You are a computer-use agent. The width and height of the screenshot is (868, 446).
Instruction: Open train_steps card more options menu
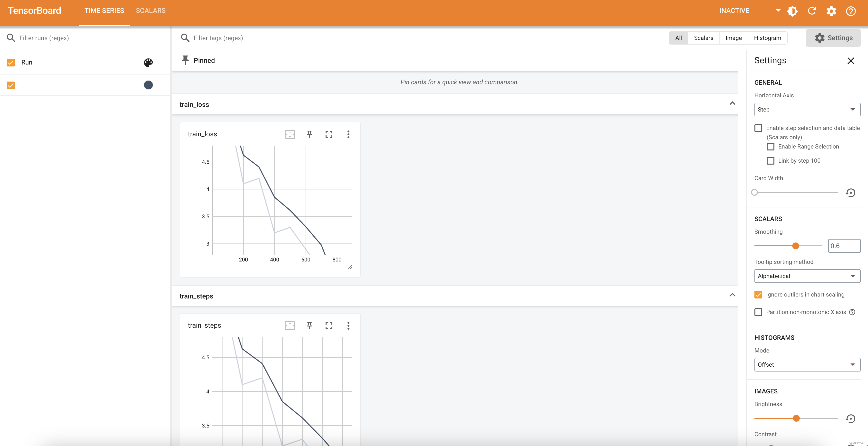[x=348, y=325]
